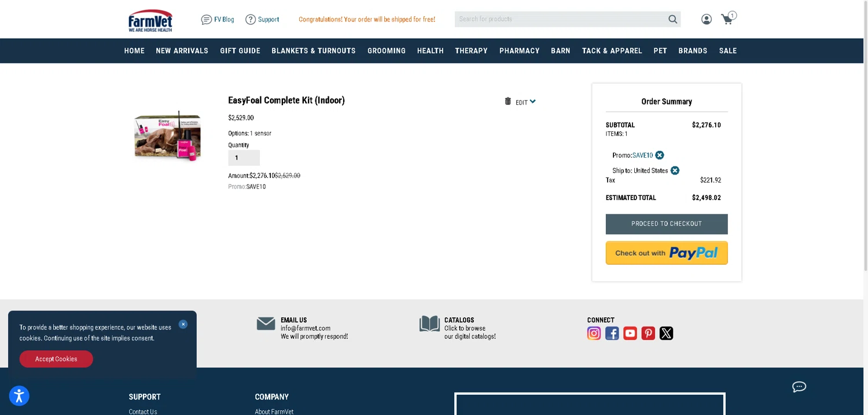
Task: Remove the SAVE10 promo code
Action: tap(660, 155)
